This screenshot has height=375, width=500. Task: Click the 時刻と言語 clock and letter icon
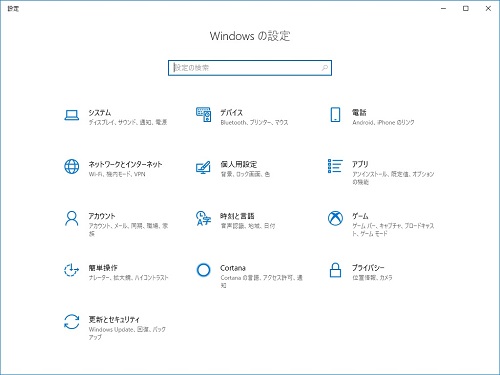[x=203, y=218]
